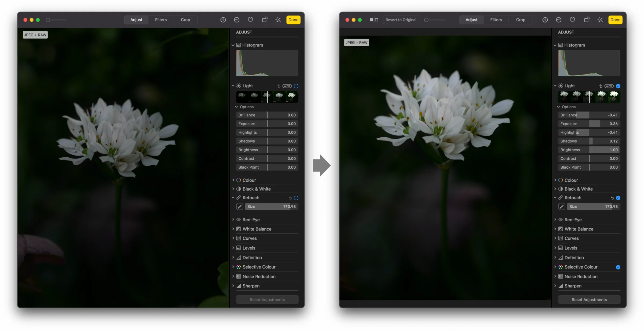Click heart Favourite icon in right window
Viewport: 644px width, 331px height.
[572, 20]
